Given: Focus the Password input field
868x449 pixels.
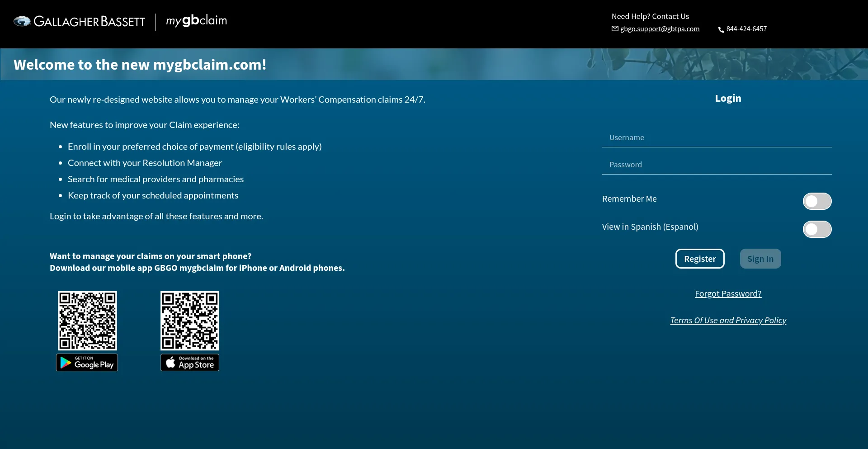Looking at the screenshot, I should pos(717,165).
